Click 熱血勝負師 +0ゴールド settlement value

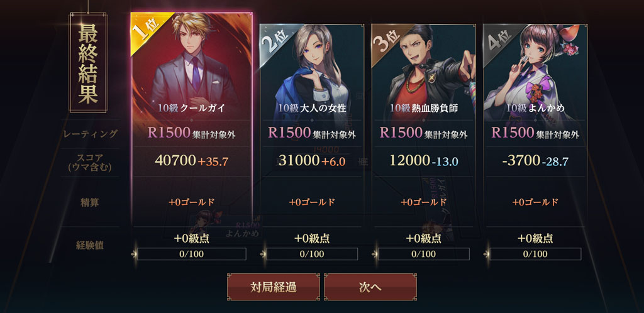[423, 202]
